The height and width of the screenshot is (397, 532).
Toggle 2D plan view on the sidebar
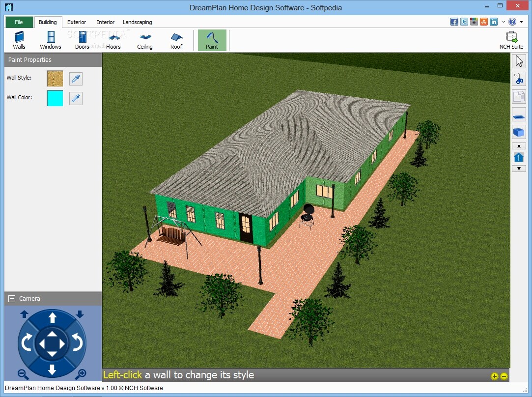[x=519, y=114]
